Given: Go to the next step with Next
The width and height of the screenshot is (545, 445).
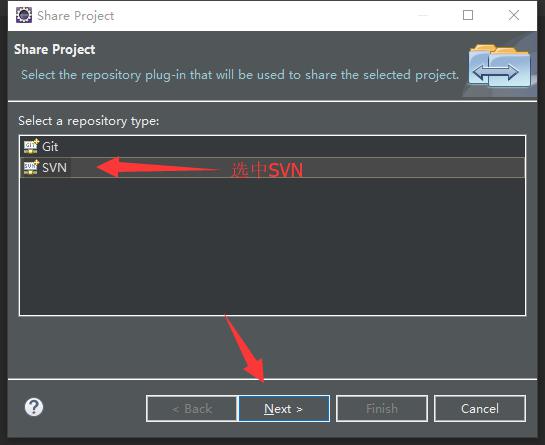Looking at the screenshot, I should tap(284, 408).
